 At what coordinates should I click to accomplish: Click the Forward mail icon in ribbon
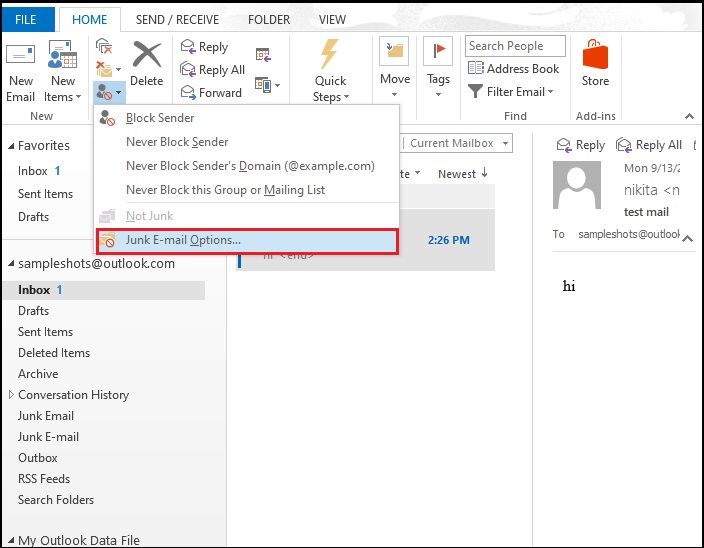[187, 92]
